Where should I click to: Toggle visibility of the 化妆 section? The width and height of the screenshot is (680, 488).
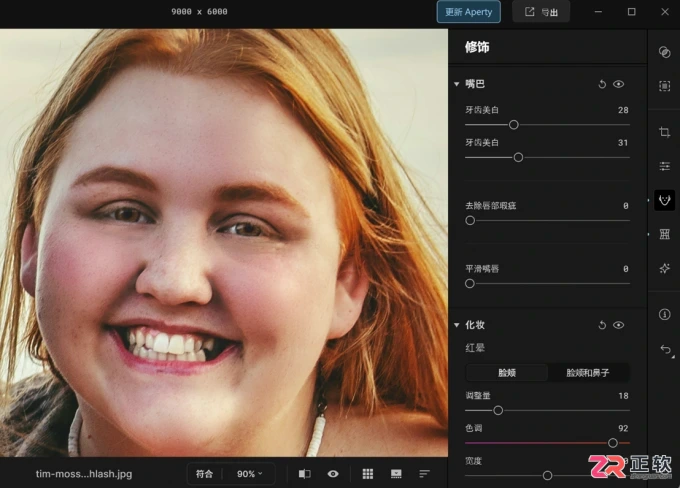pos(619,325)
